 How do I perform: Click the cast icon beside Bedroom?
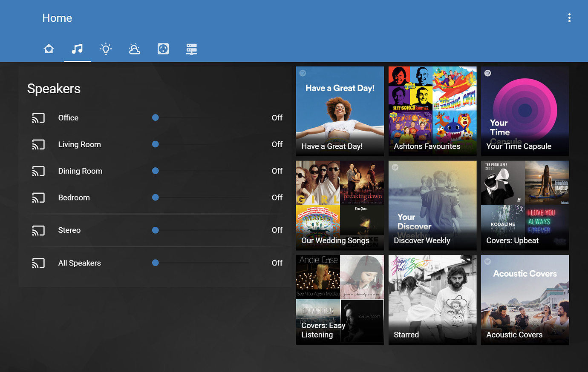[x=38, y=197]
